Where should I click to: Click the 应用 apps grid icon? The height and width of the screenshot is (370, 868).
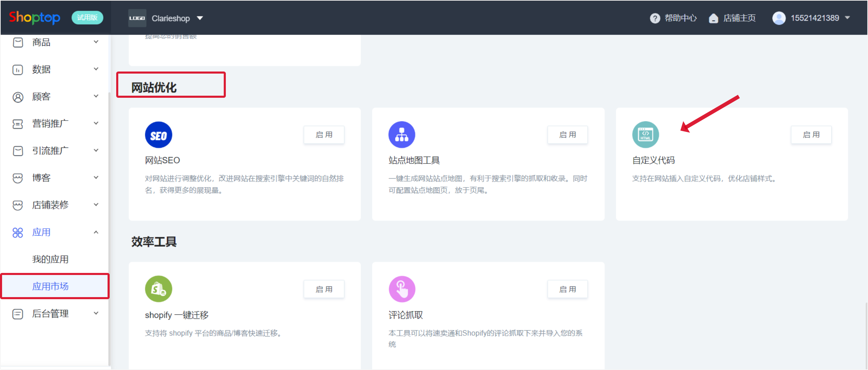click(x=18, y=233)
